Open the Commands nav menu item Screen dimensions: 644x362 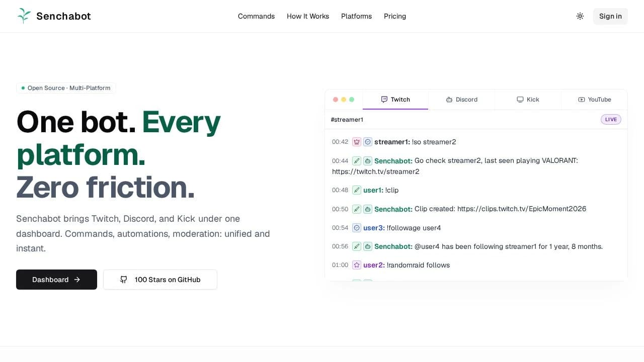(256, 16)
